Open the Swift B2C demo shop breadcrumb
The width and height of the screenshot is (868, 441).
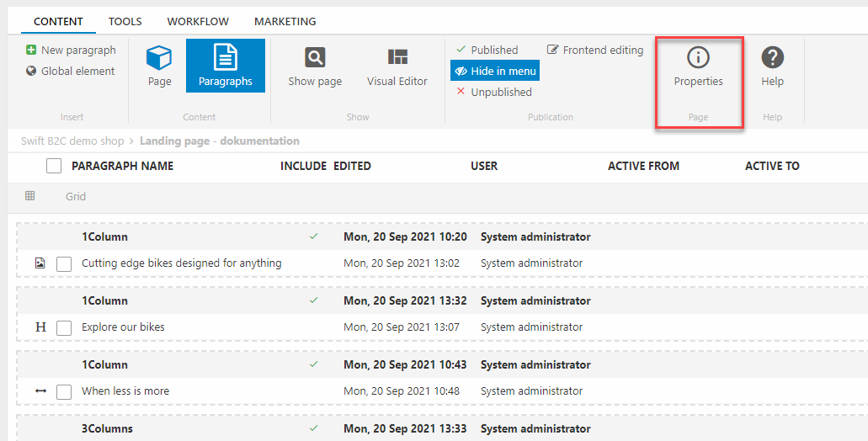point(72,141)
